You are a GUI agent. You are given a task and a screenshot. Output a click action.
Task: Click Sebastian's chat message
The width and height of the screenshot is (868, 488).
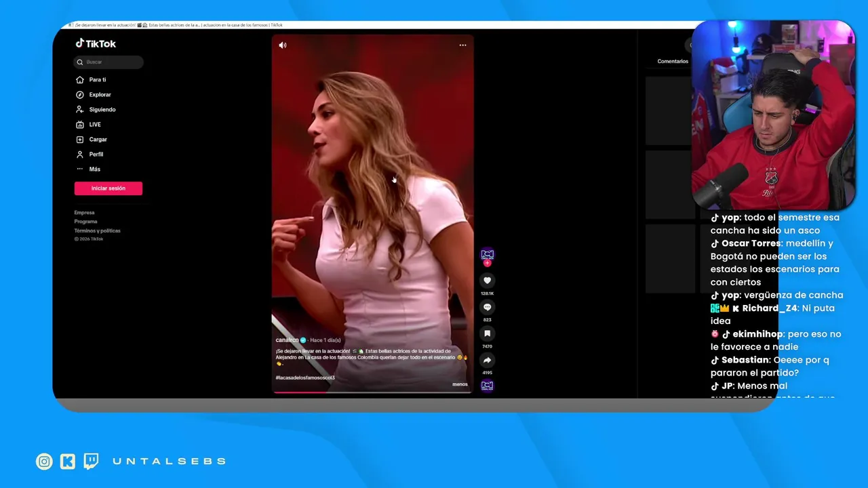[x=770, y=366]
